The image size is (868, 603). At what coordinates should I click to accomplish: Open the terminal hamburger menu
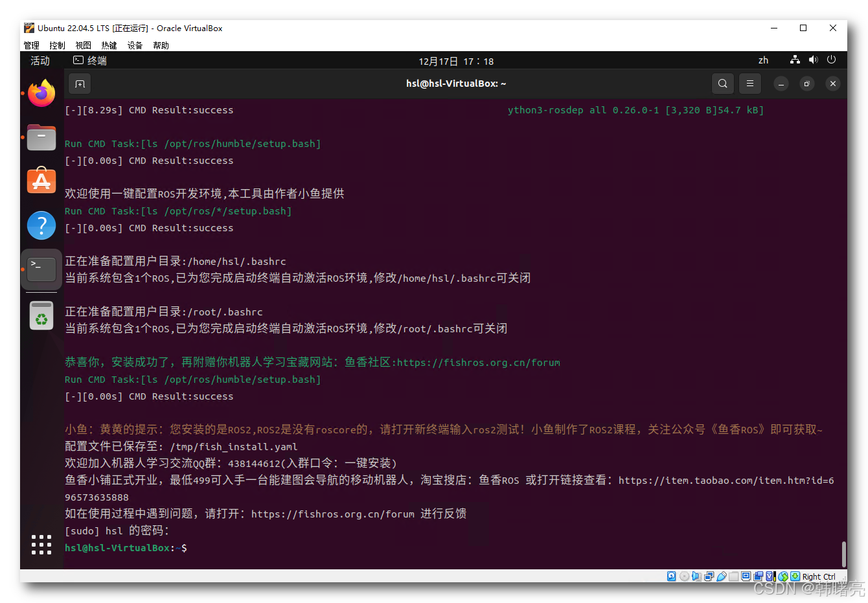pyautogui.click(x=749, y=83)
